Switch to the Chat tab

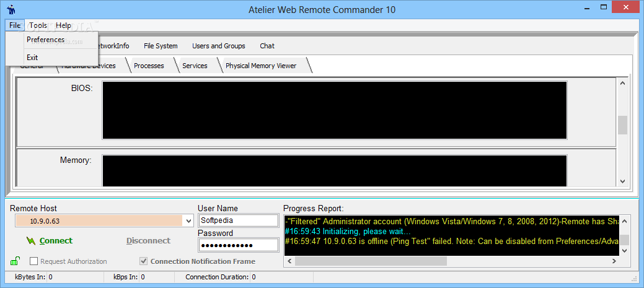click(267, 46)
